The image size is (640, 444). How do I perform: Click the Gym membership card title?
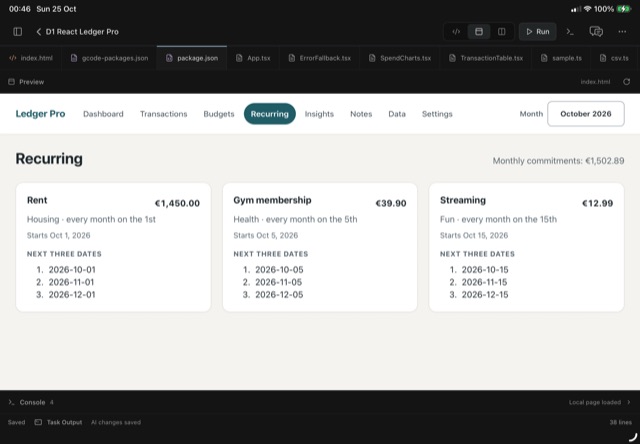(x=272, y=200)
